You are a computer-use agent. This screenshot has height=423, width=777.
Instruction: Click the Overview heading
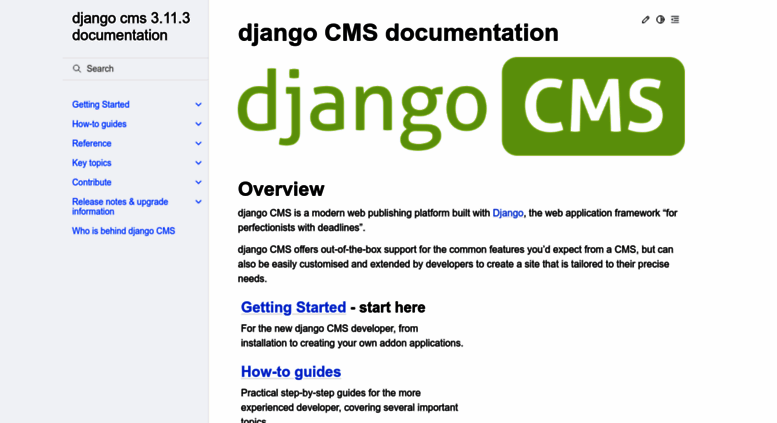click(281, 189)
